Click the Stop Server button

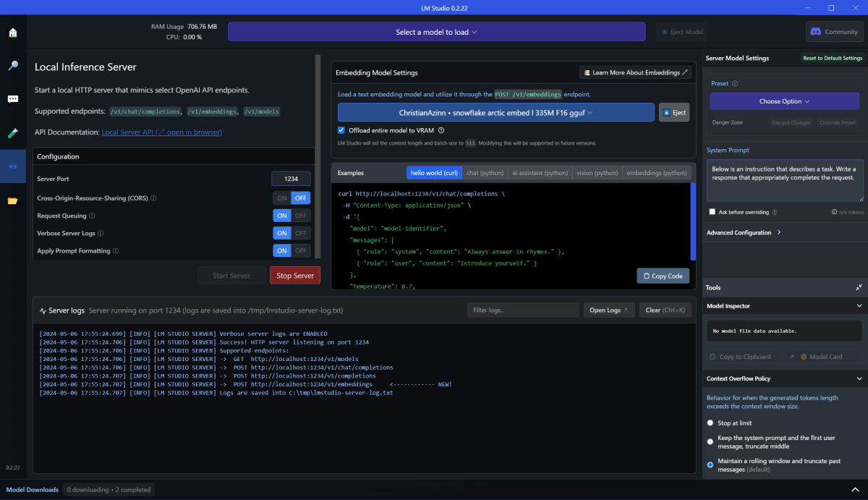(x=295, y=276)
